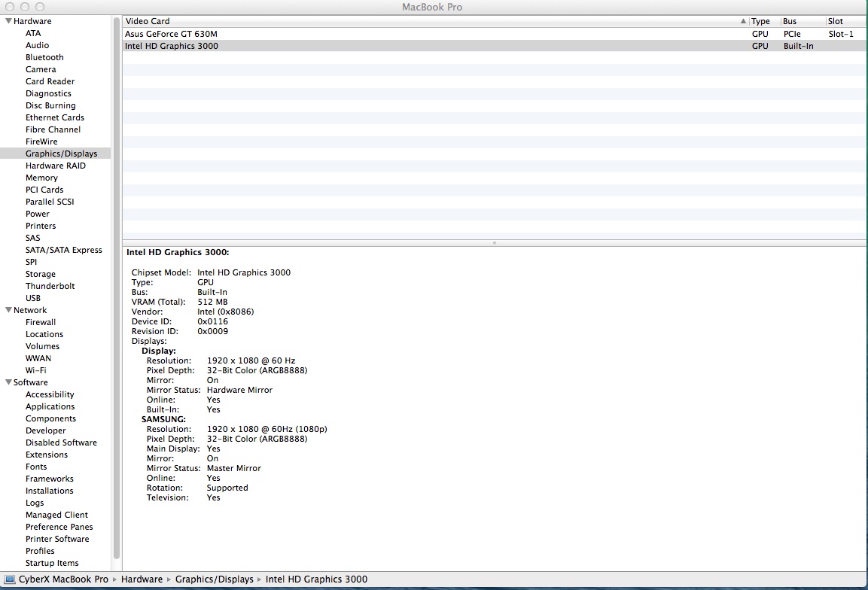Select Extensions in the Software section
Viewport: 868px width, 590px height.
tap(47, 455)
